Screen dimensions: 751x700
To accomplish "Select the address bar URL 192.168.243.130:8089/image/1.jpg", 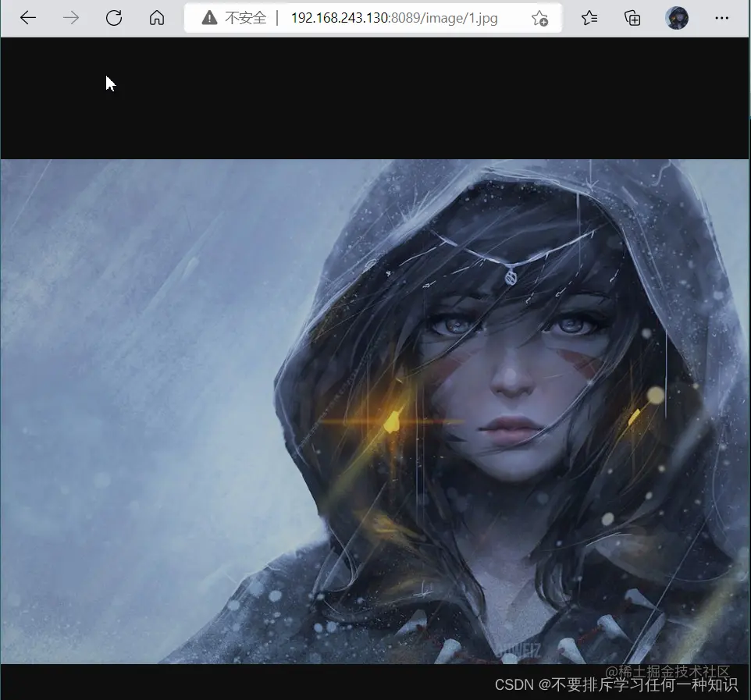I will tap(394, 18).
